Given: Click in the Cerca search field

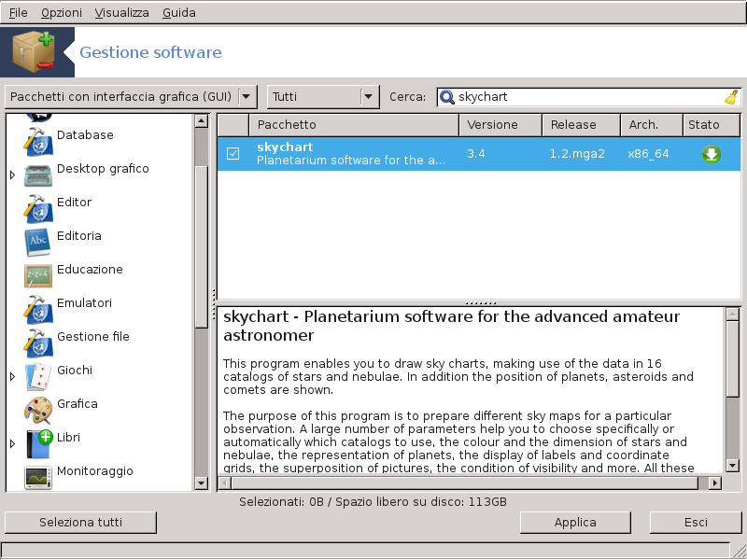Looking at the screenshot, I should [589, 97].
